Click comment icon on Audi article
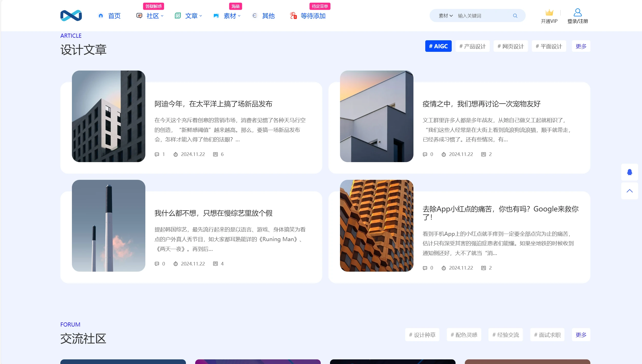642x364 pixels. [157, 154]
